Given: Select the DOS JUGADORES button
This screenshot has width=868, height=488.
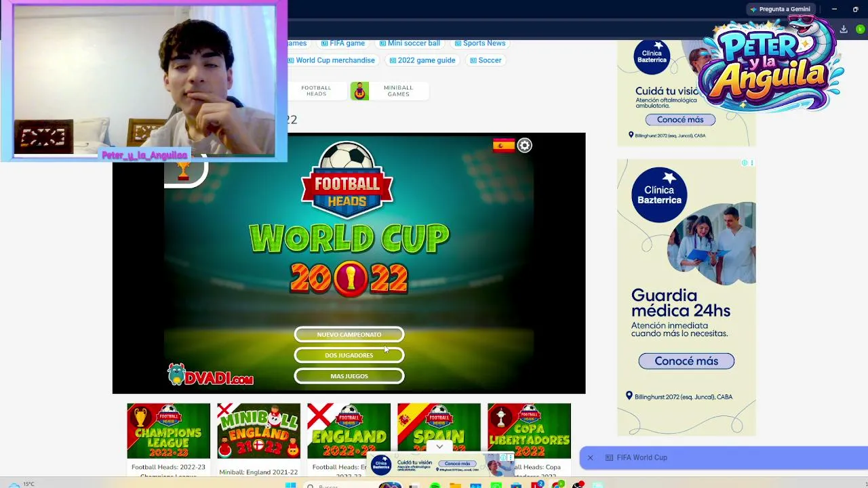Looking at the screenshot, I should point(349,355).
